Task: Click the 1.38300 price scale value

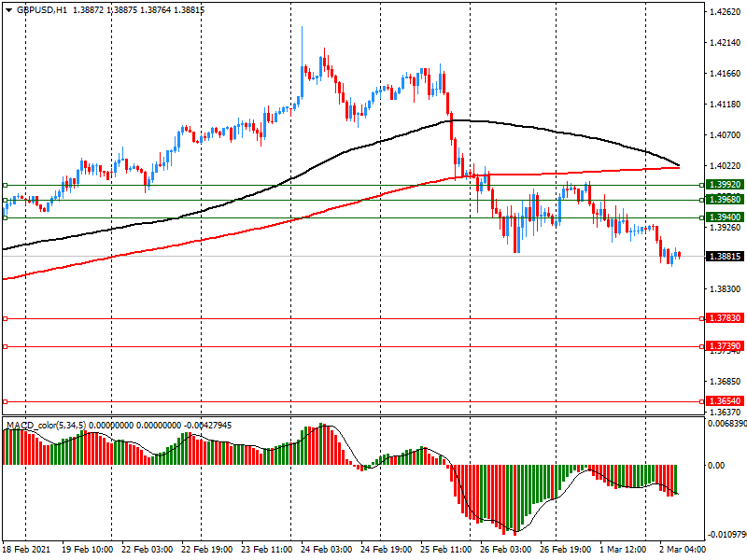Action: pos(726,289)
